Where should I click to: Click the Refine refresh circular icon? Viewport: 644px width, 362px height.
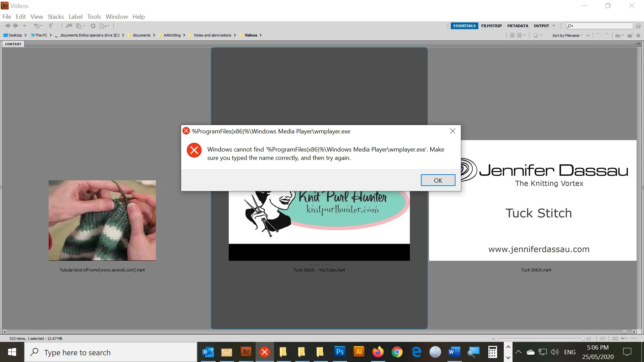coord(93,26)
